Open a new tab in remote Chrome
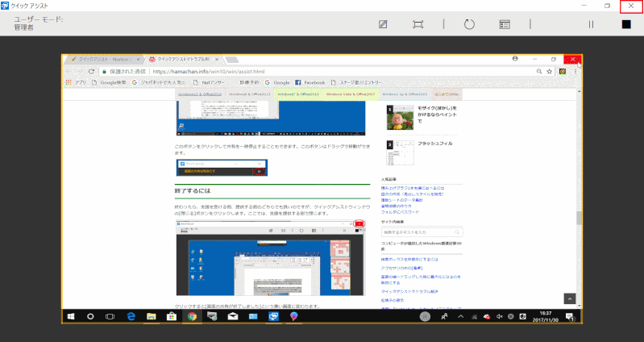Image resolution: width=644 pixels, height=342 pixels. tap(231, 60)
